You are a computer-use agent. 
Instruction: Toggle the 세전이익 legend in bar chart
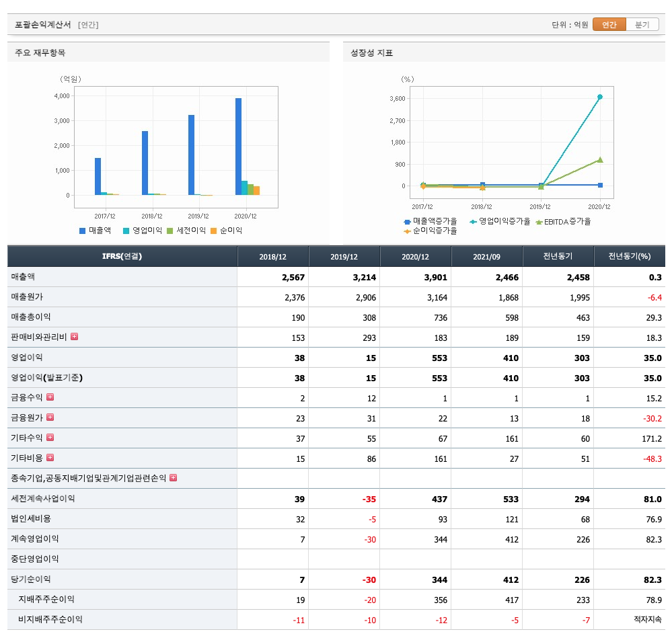186,231
